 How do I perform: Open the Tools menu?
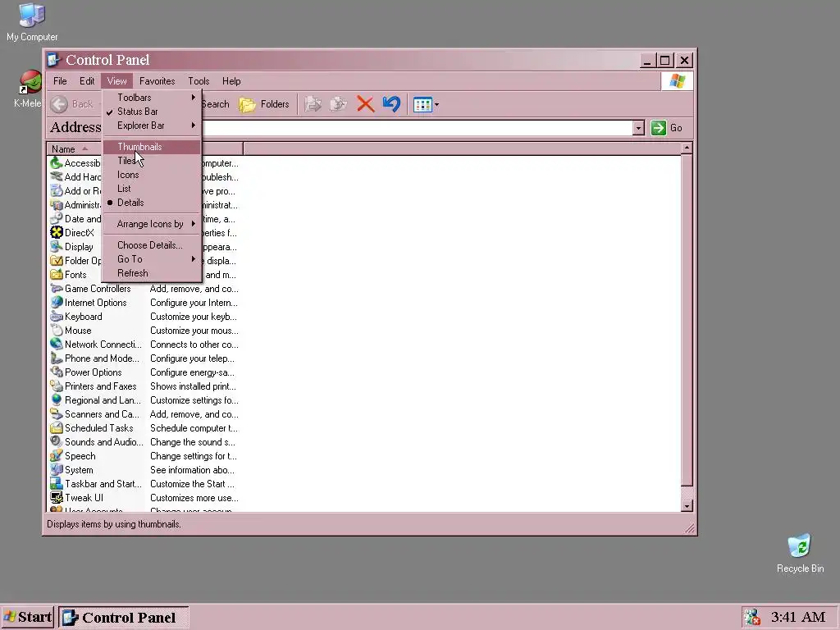point(199,81)
